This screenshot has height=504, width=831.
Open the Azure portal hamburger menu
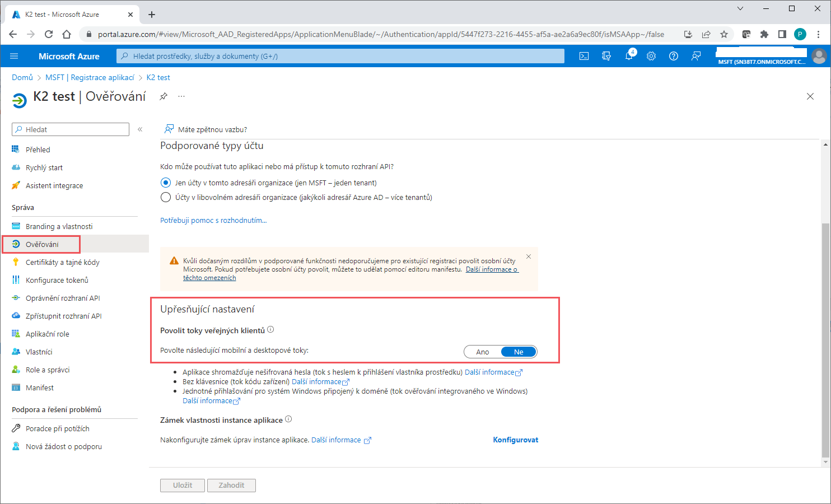tap(14, 56)
